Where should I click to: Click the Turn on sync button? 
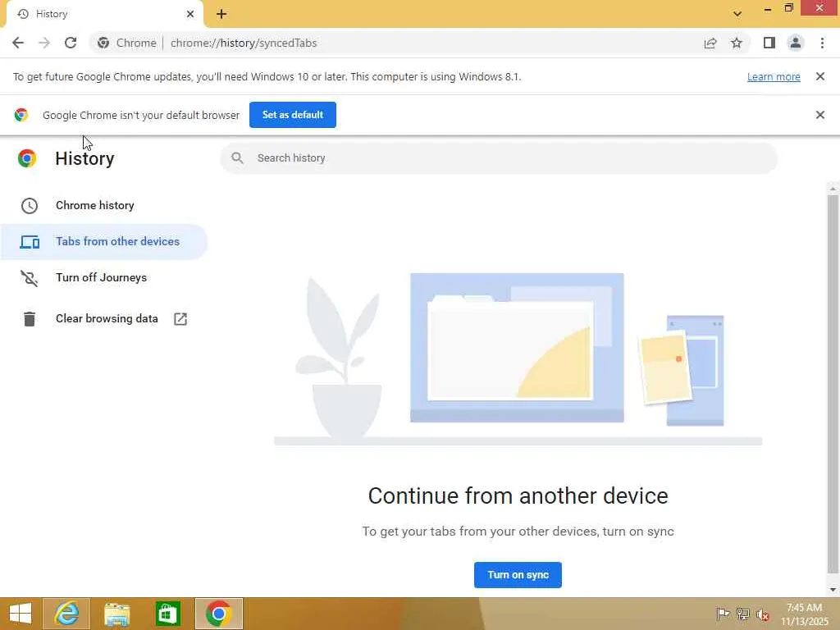pos(518,575)
